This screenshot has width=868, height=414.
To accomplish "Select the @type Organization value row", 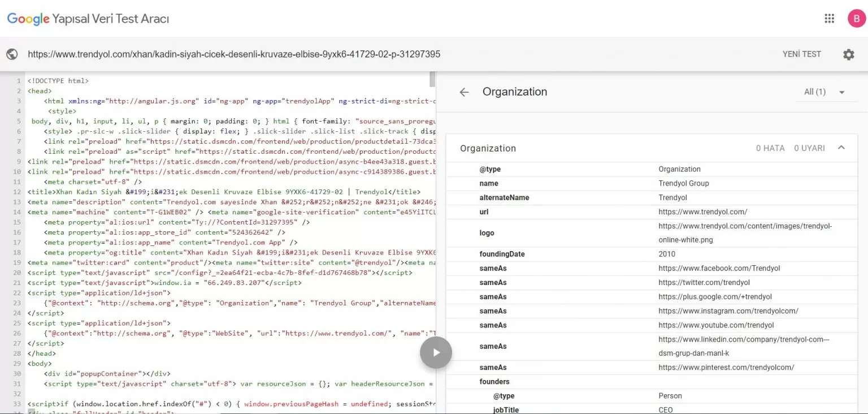I will tap(652, 169).
